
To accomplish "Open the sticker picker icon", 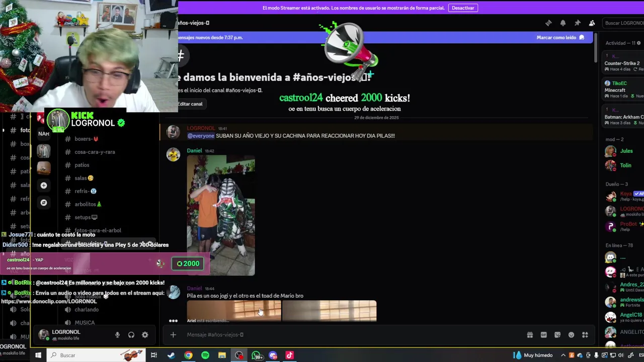I will tap(557, 335).
